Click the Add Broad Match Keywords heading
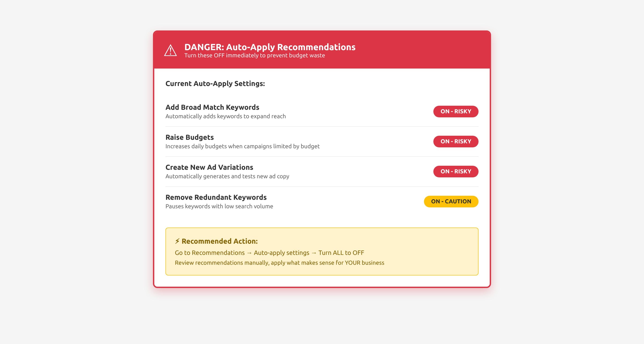 (212, 107)
